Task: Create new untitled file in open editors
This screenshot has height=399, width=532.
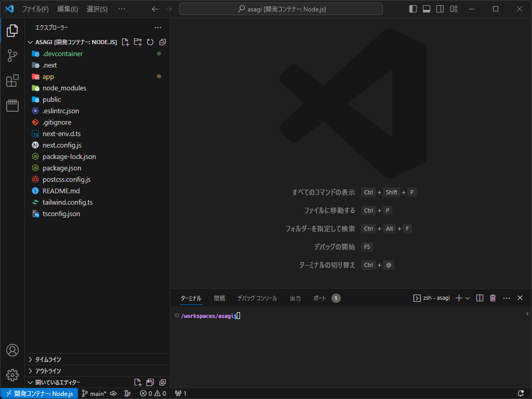Action: click(x=137, y=382)
